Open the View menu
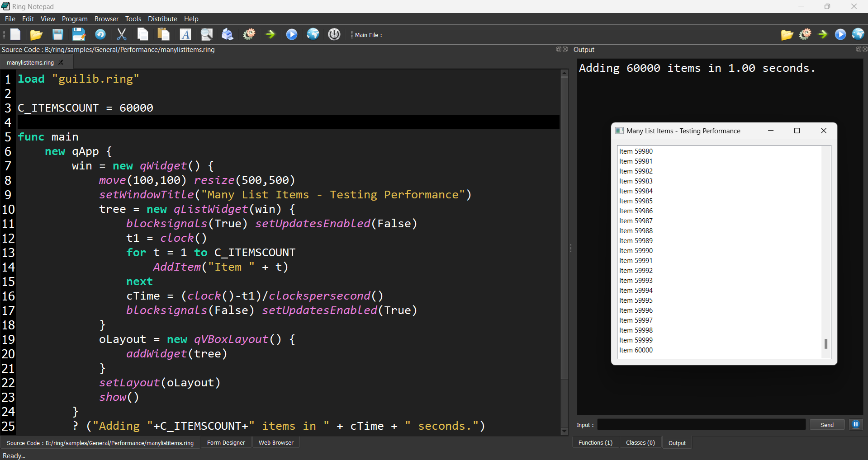This screenshot has width=868, height=460. (48, 19)
